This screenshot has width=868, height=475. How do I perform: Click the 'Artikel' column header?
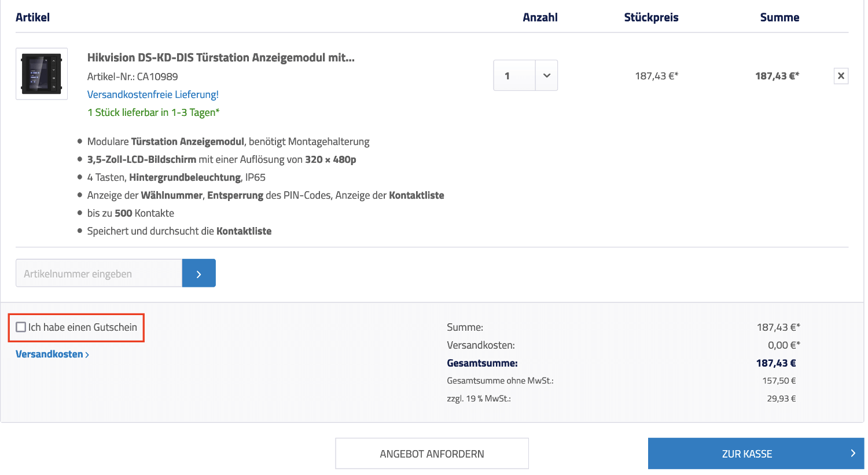[x=32, y=17]
